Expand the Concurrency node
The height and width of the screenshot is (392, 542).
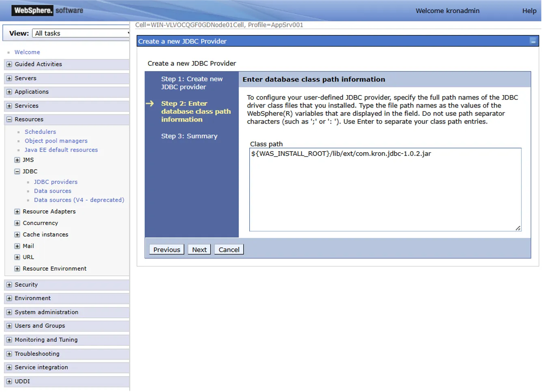click(17, 223)
